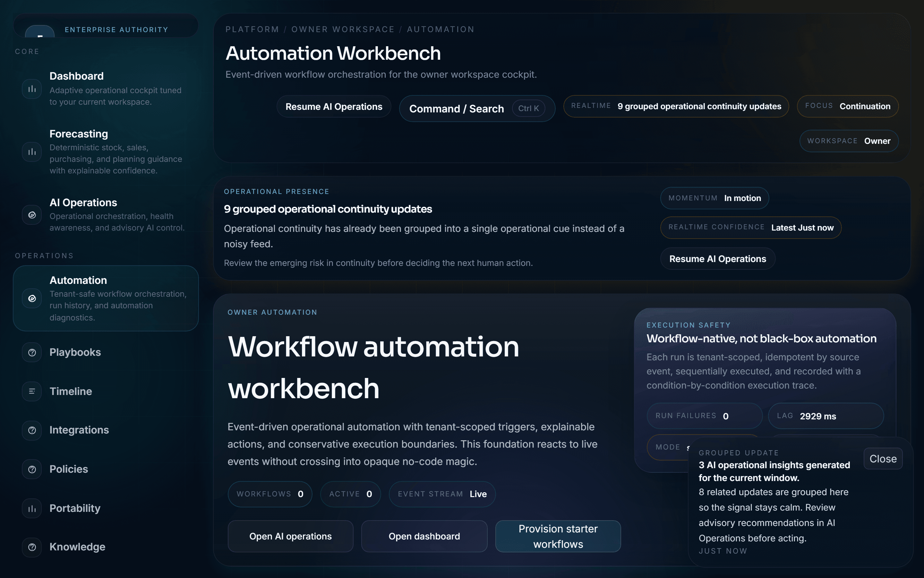Click the Run Failures 0 pill

click(x=705, y=416)
